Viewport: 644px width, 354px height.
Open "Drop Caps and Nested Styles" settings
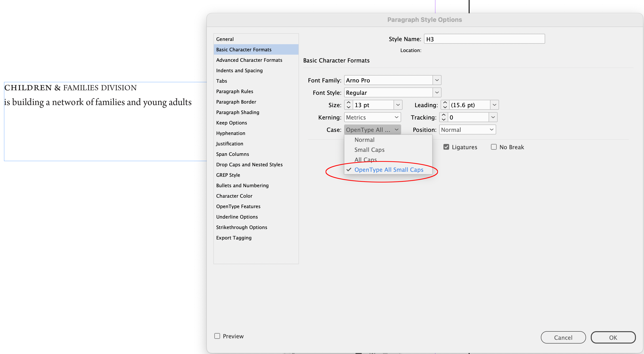point(249,164)
